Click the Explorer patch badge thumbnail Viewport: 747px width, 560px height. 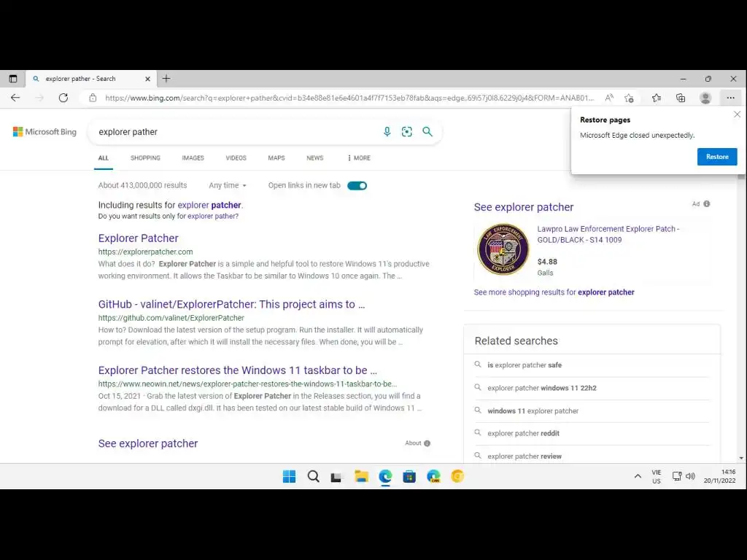pyautogui.click(x=503, y=249)
